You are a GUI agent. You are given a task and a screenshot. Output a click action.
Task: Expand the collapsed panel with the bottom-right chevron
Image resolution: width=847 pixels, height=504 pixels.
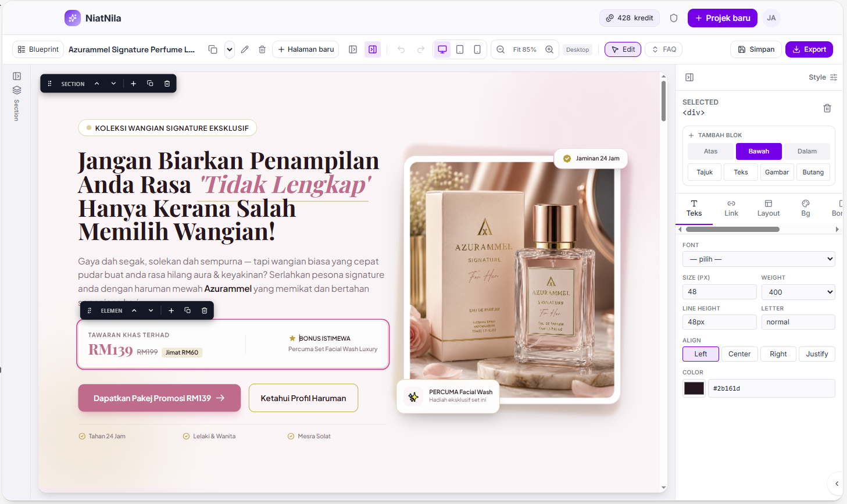pyautogui.click(x=837, y=483)
